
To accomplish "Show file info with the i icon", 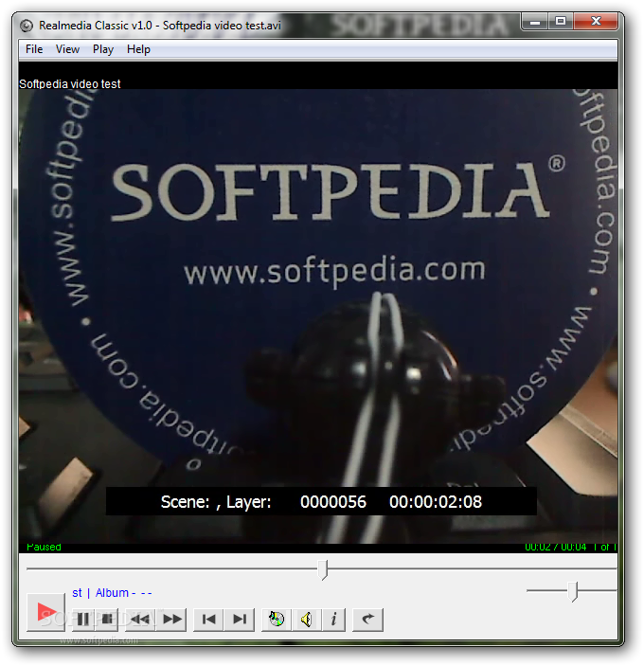I will [333, 620].
